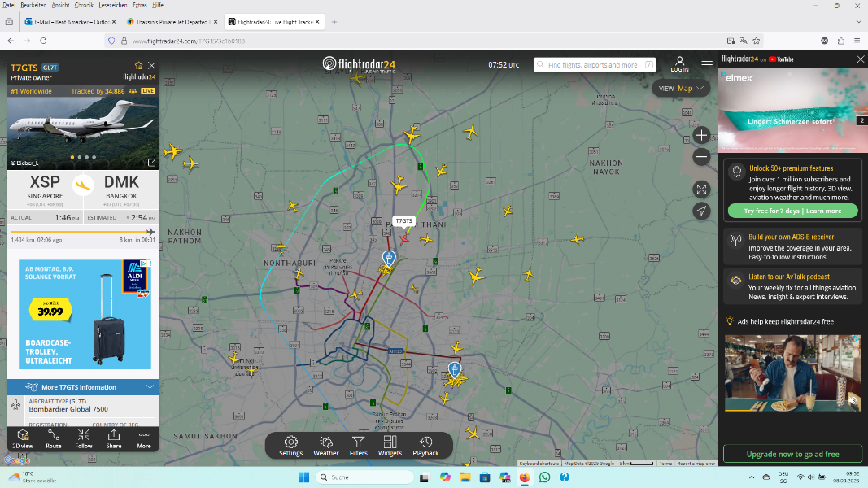This screenshot has width=868, height=488.
Task: Click Upgrade now to go ad free
Action: [x=792, y=454]
